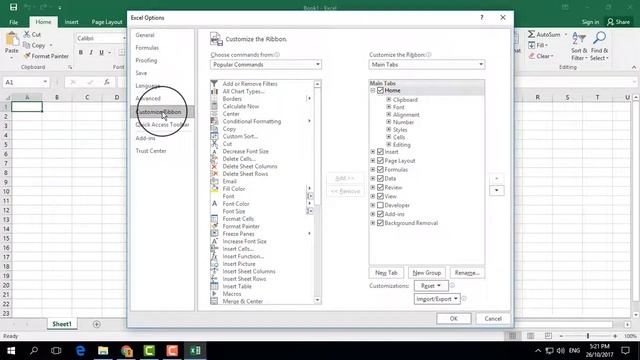Select the Font Color command icon
This screenshot has height=360, width=640.
point(214,204)
